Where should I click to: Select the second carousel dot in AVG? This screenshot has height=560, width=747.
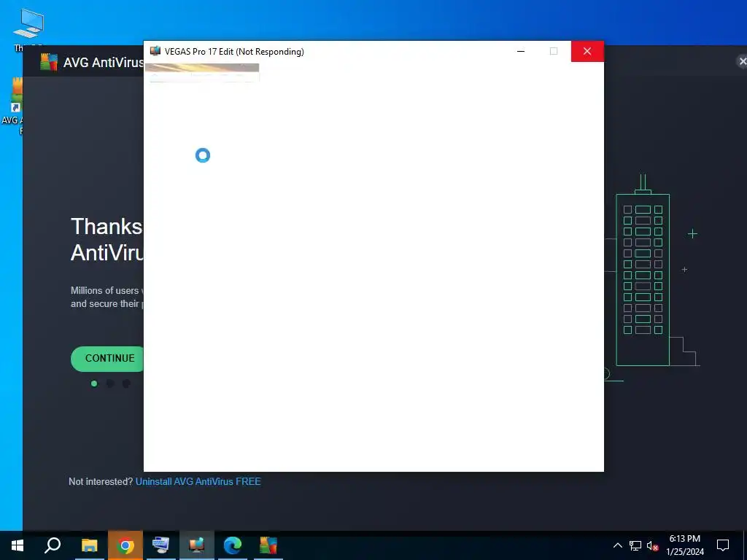pyautogui.click(x=110, y=384)
